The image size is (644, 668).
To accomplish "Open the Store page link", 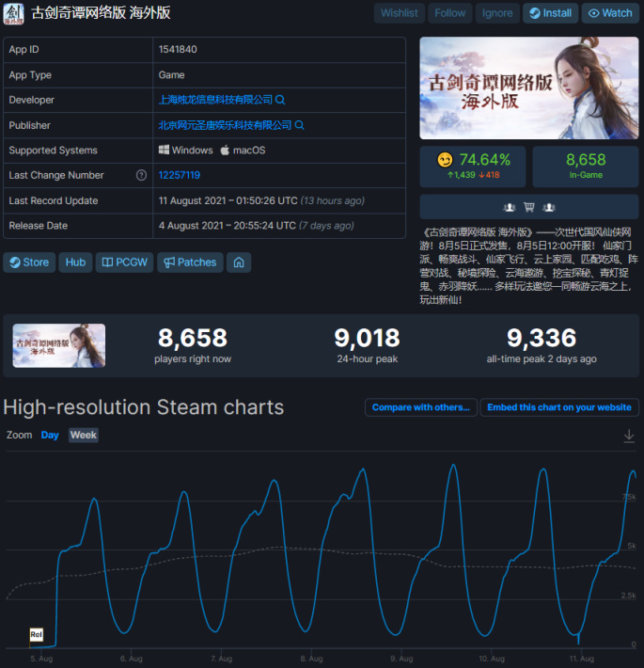I will pos(29,262).
